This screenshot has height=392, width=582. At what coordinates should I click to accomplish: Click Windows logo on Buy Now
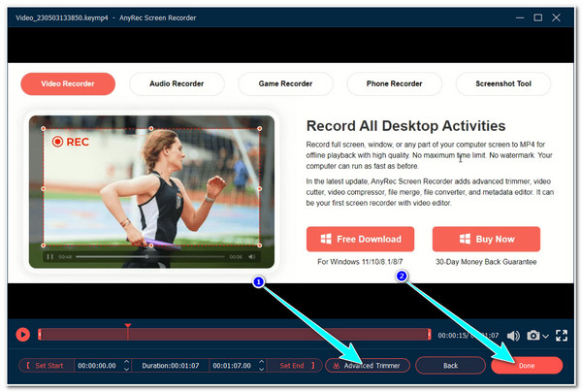pyautogui.click(x=465, y=239)
